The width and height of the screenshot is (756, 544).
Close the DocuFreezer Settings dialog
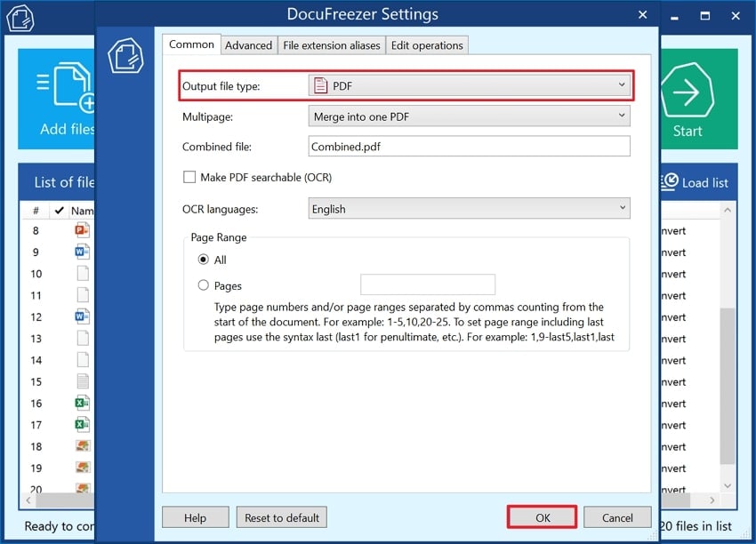[x=642, y=15]
